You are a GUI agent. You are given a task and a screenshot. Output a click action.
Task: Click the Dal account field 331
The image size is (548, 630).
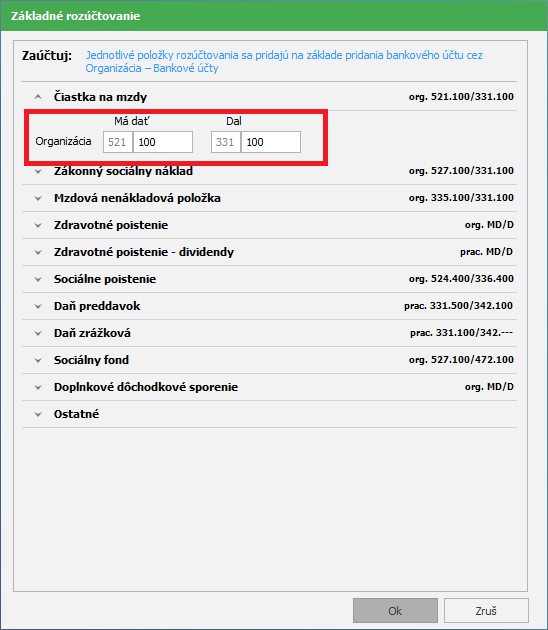tap(226, 142)
